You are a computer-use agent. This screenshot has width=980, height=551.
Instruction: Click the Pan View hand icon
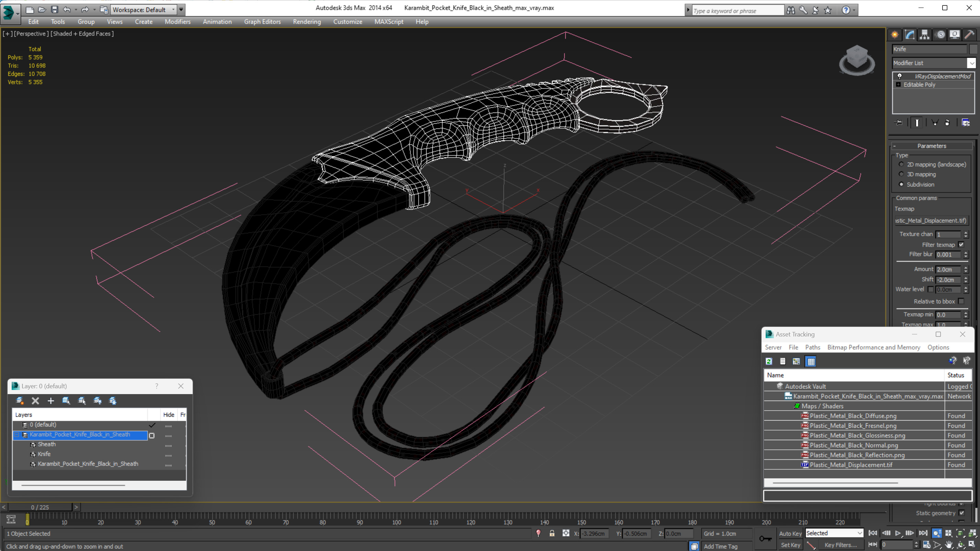pos(949,544)
